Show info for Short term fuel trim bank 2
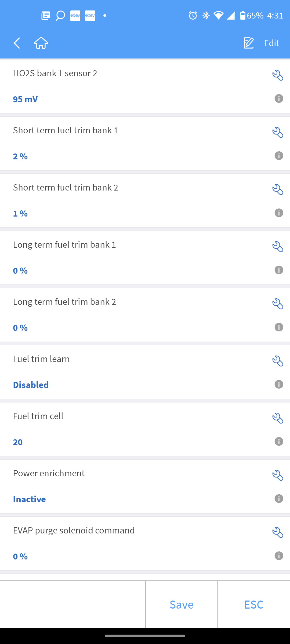 (279, 213)
